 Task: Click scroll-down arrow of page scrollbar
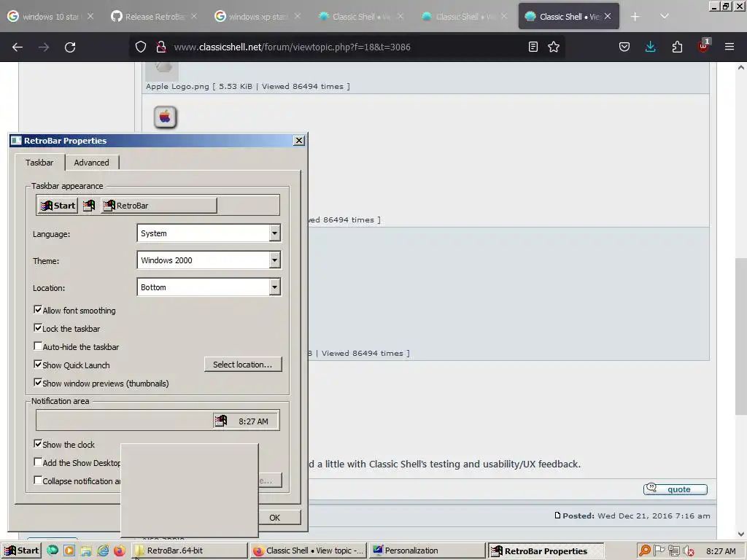point(740,534)
